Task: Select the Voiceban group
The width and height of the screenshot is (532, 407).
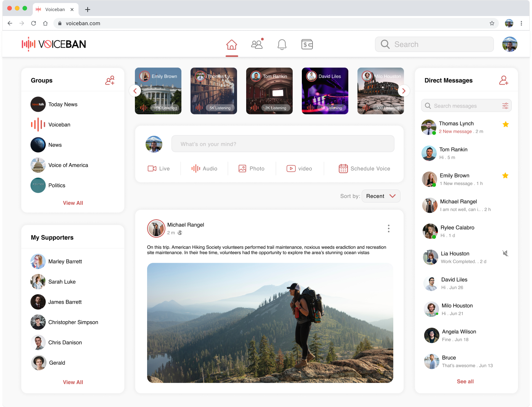Action: tap(59, 125)
